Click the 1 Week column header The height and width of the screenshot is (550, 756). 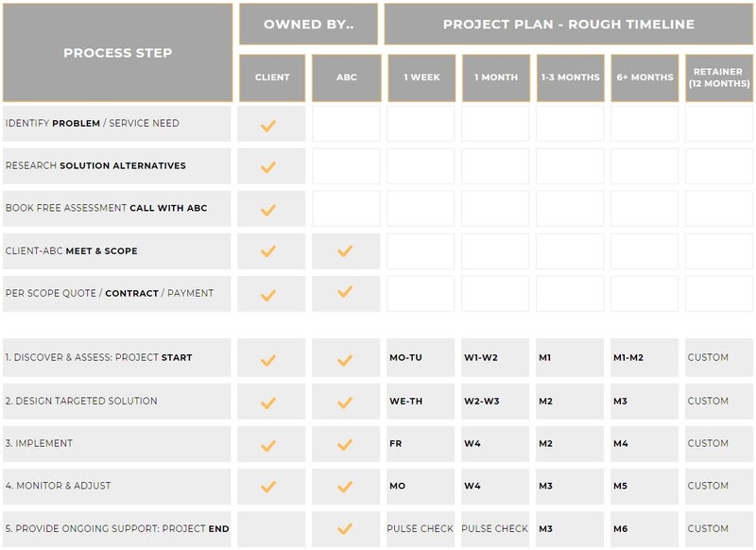421,77
